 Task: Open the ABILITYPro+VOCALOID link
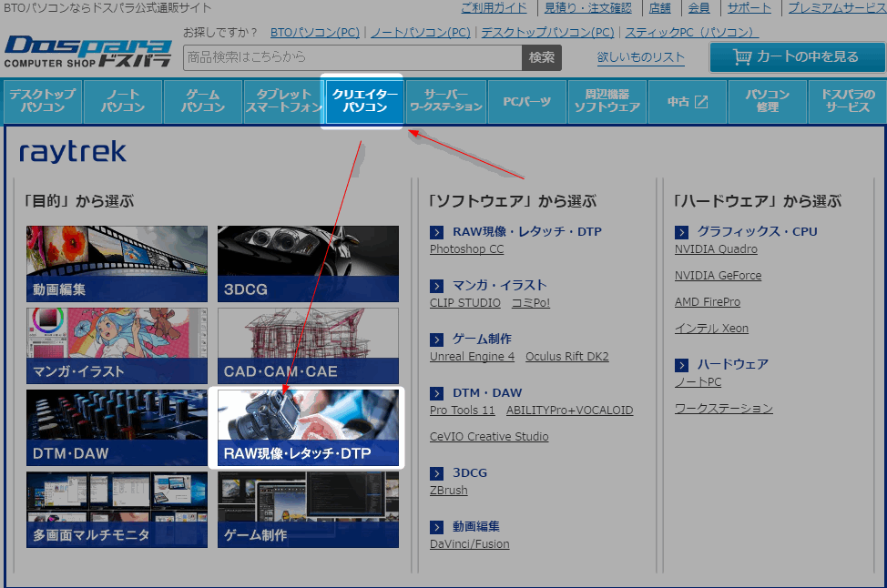(x=570, y=411)
